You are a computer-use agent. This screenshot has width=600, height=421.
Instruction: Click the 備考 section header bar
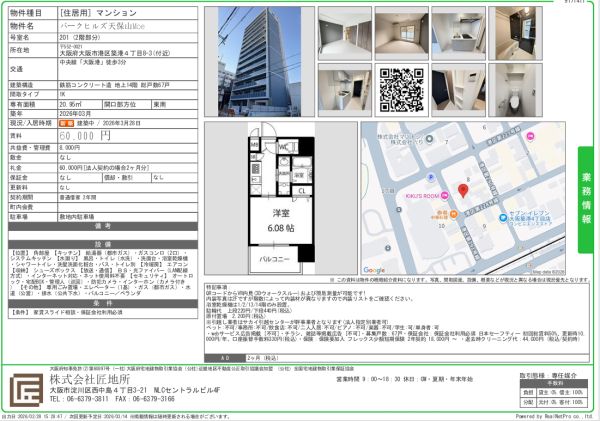coord(103,226)
